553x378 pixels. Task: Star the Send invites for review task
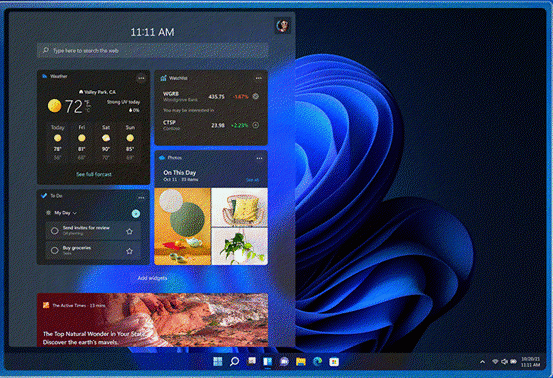click(129, 231)
